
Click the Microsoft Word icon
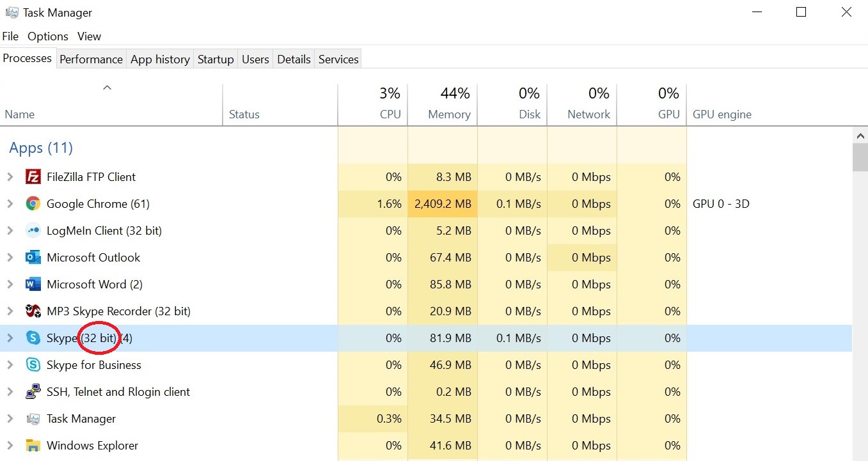33,285
